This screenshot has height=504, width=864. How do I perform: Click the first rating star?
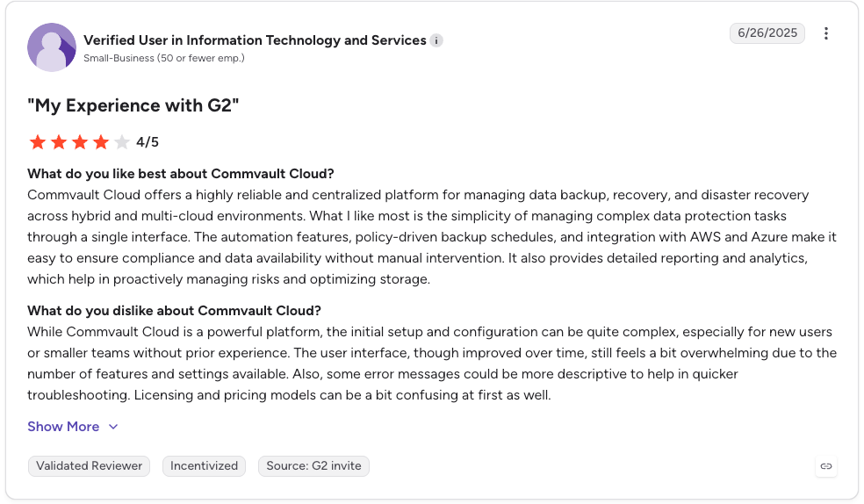(38, 142)
